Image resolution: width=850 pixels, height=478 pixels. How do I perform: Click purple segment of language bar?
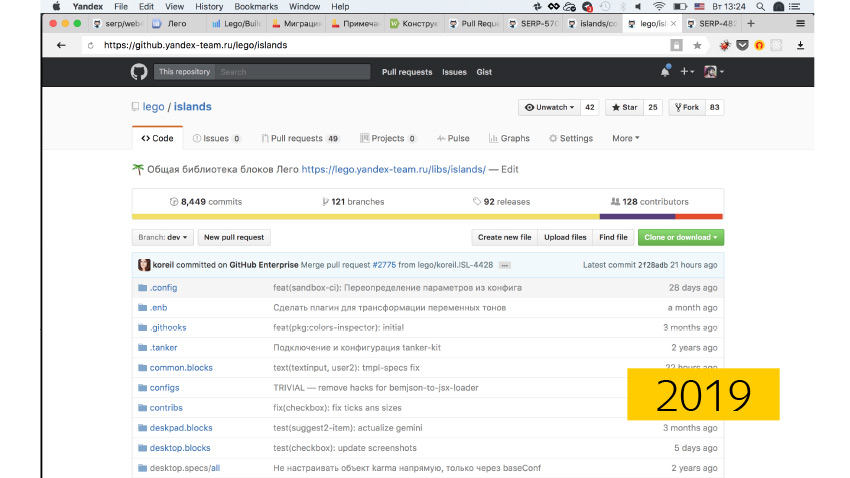[638, 217]
